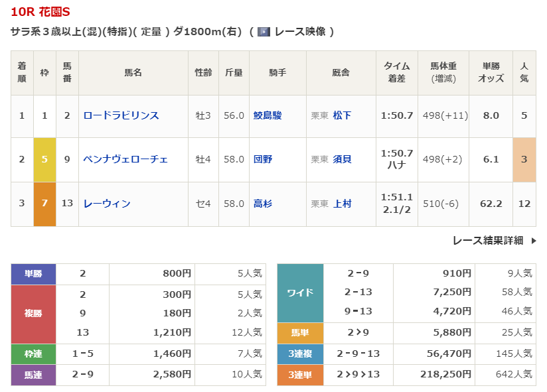
Task: Select the 単勝 payout label
Action: 33,273
